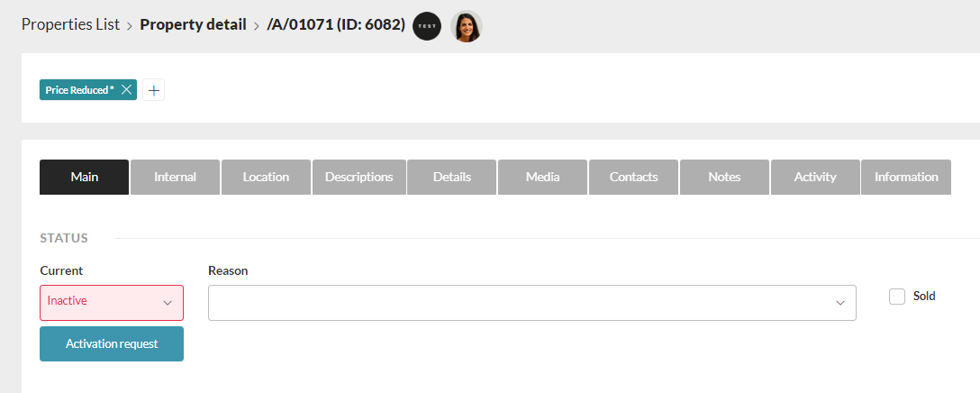Open the Reason dropdown list

click(531, 303)
